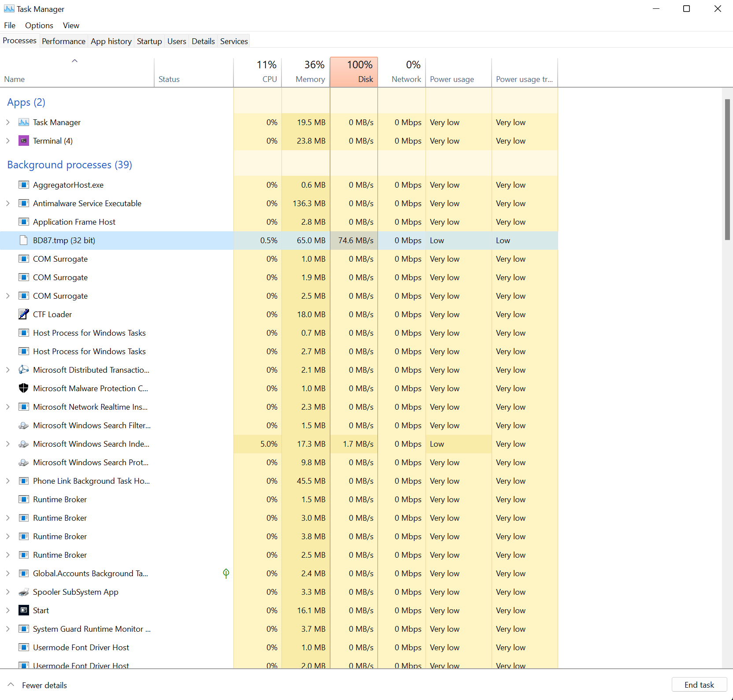Viewport: 733px width, 700px height.
Task: Expand Antimalware Service Executable entry
Action: [8, 204]
